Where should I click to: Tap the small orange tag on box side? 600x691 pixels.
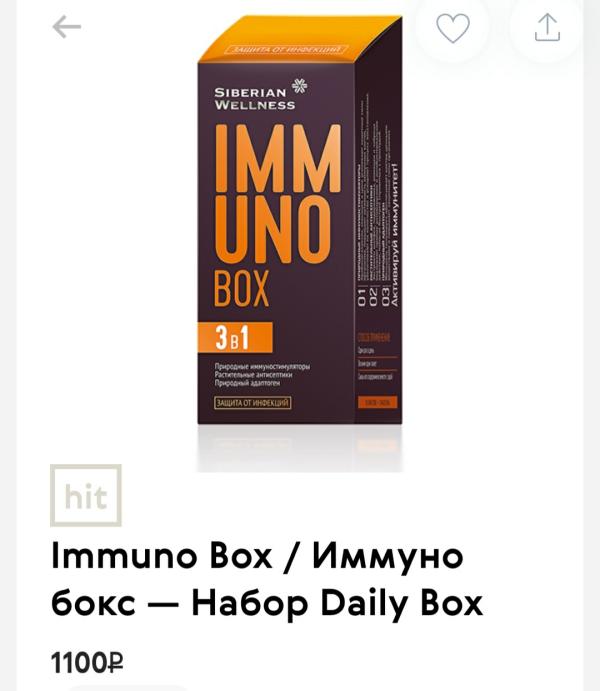click(377, 402)
